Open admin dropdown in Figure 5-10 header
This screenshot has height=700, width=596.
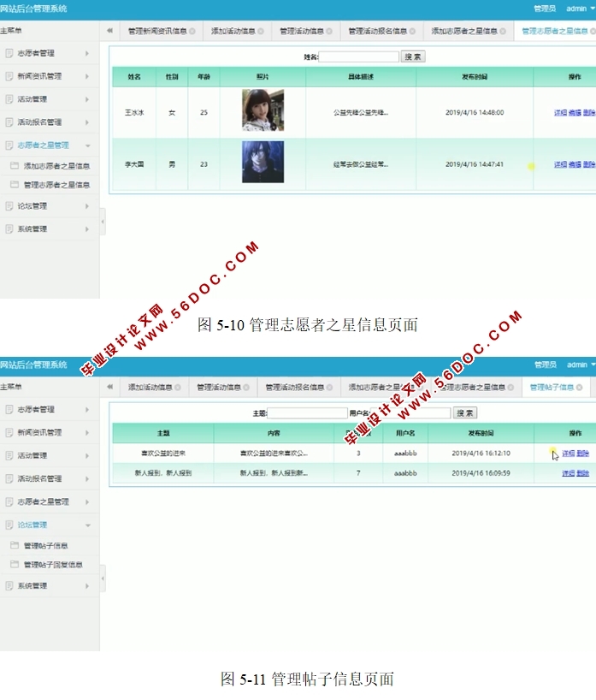(581, 9)
